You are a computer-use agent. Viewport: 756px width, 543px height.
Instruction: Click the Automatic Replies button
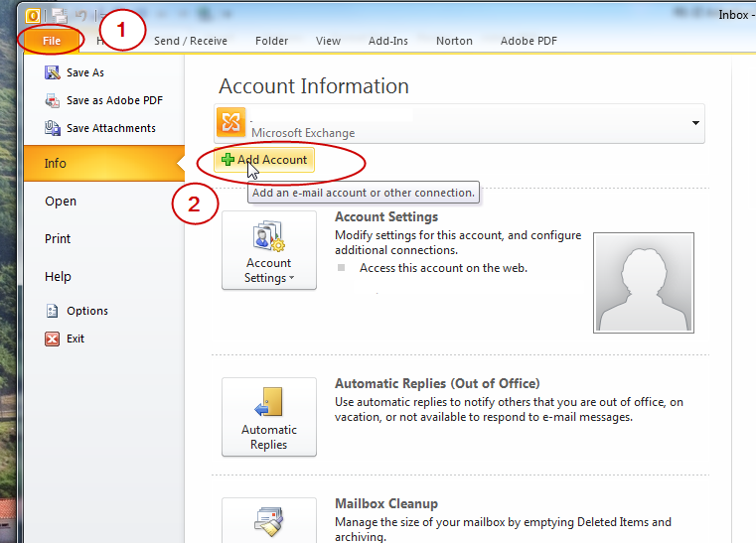click(x=269, y=417)
